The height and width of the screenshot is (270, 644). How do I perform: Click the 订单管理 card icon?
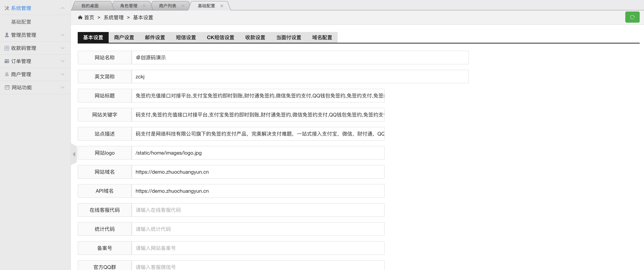[x=7, y=61]
